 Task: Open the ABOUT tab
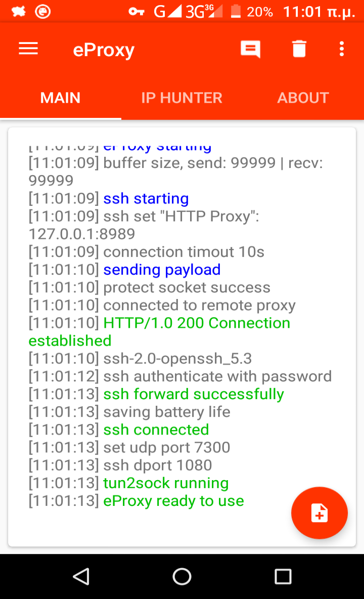click(x=303, y=98)
